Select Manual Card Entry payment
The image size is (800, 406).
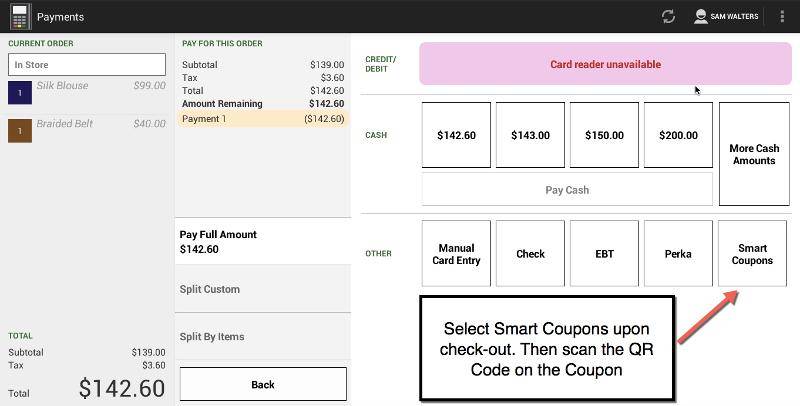[x=456, y=253]
